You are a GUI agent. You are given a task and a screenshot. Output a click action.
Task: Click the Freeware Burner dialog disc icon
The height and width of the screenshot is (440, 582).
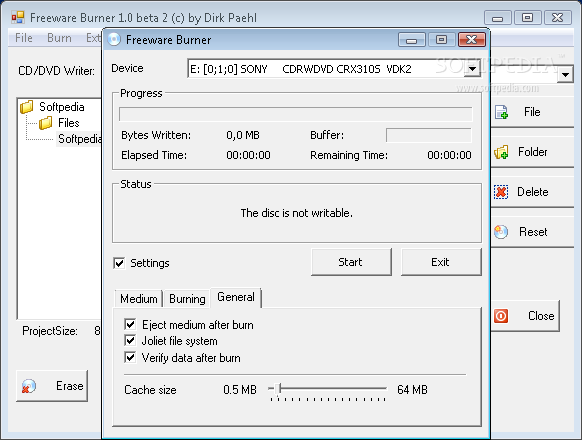[x=114, y=39]
